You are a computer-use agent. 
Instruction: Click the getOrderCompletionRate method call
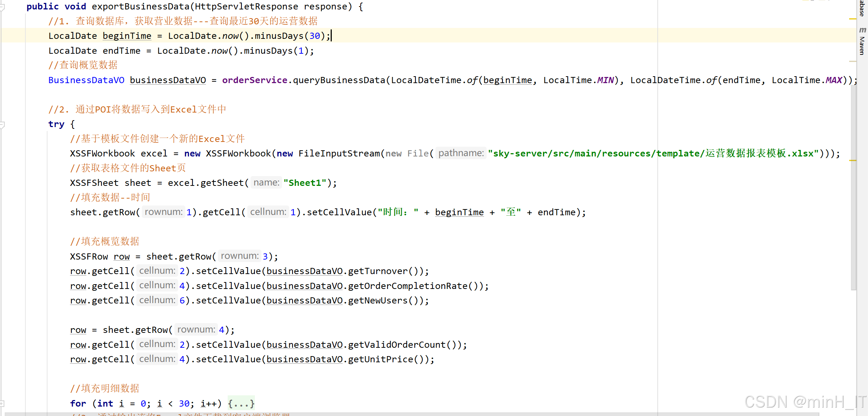(408, 286)
